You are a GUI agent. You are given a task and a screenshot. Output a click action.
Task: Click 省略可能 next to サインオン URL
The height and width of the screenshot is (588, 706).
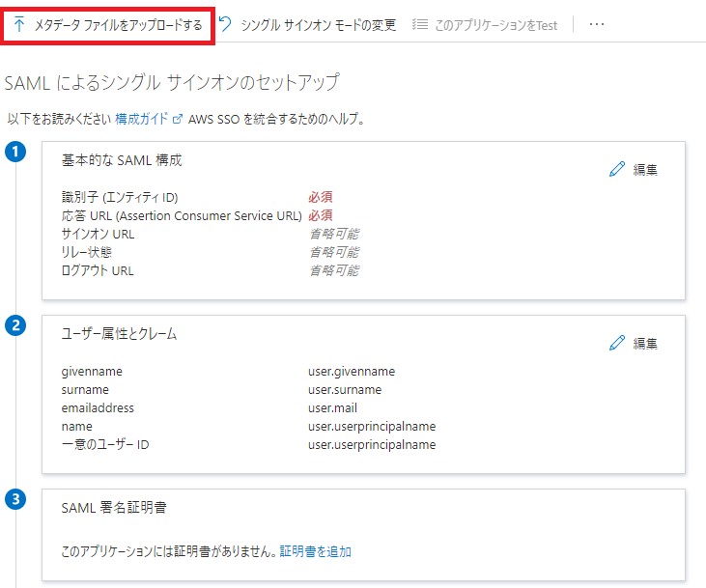(334, 234)
